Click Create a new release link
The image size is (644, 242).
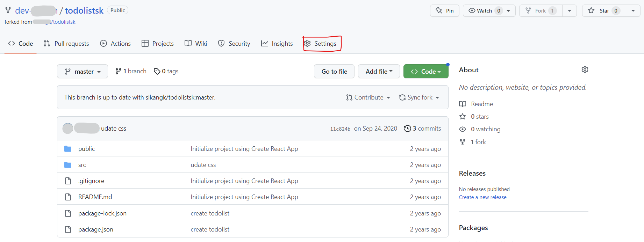482,197
